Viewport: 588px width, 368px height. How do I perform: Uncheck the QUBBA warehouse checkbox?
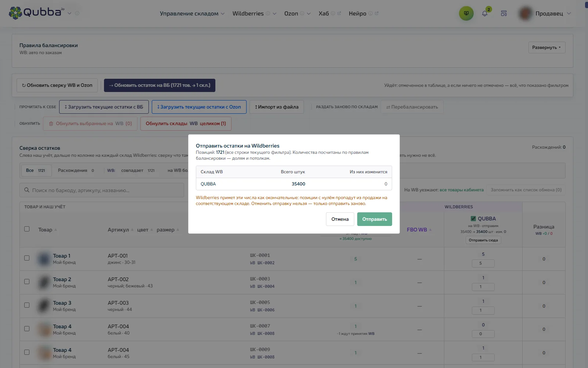473,219
